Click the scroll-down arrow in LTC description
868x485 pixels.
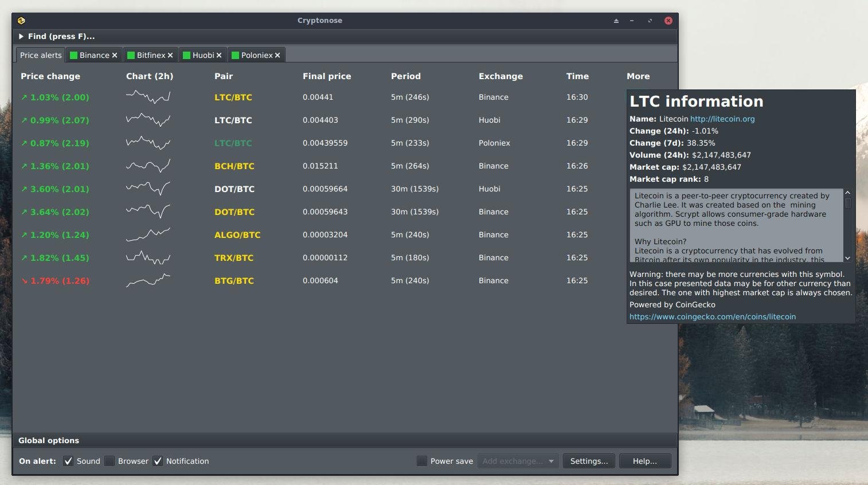(847, 259)
